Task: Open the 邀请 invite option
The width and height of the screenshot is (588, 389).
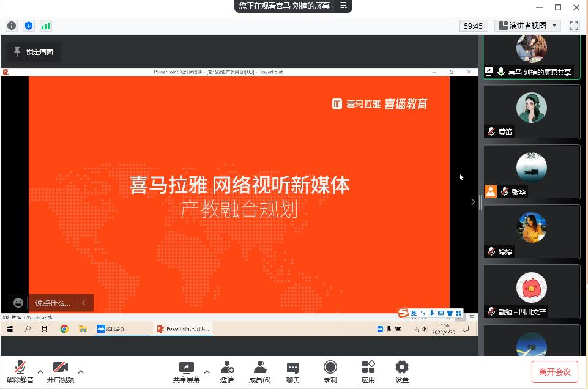Action: pyautogui.click(x=227, y=372)
